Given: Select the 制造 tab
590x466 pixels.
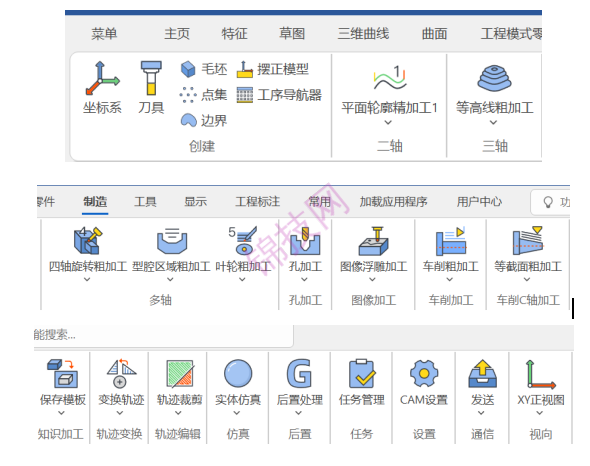Looking at the screenshot, I should (95, 202).
